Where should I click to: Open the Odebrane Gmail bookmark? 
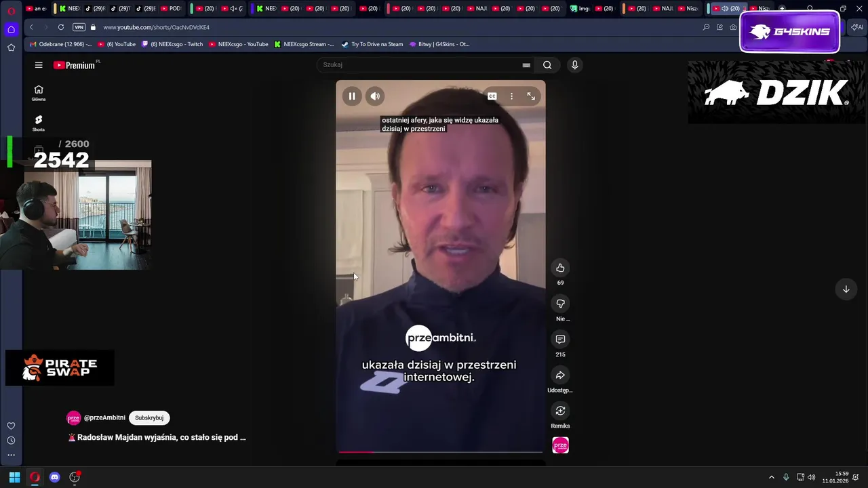coord(61,44)
